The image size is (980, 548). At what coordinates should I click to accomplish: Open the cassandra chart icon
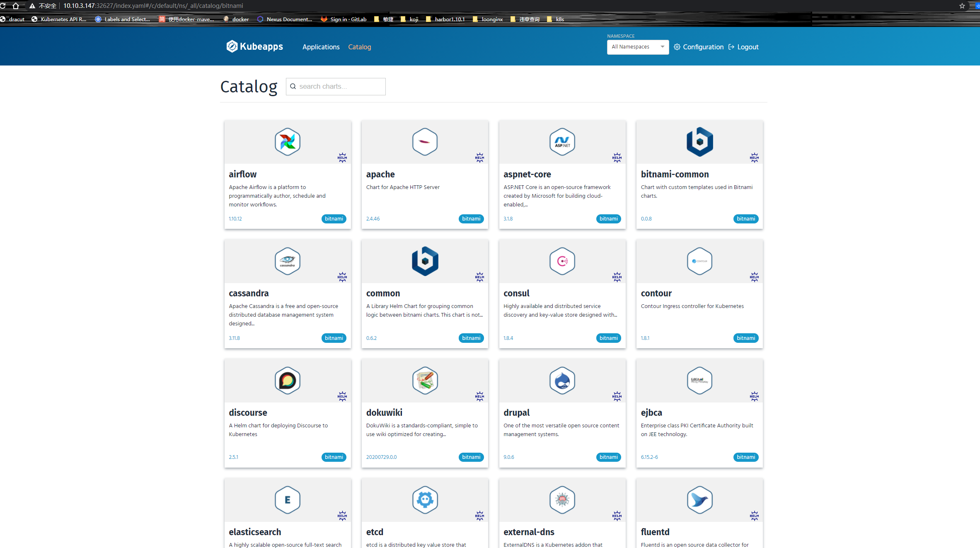click(x=287, y=261)
